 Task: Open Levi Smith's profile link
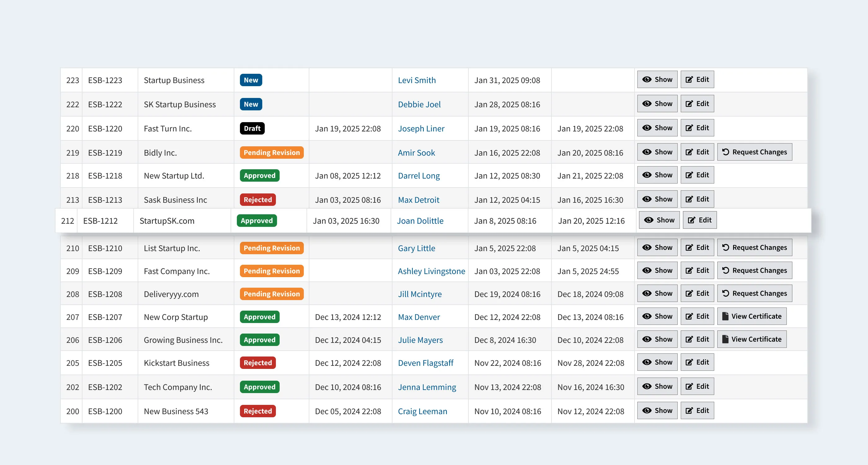tap(417, 80)
